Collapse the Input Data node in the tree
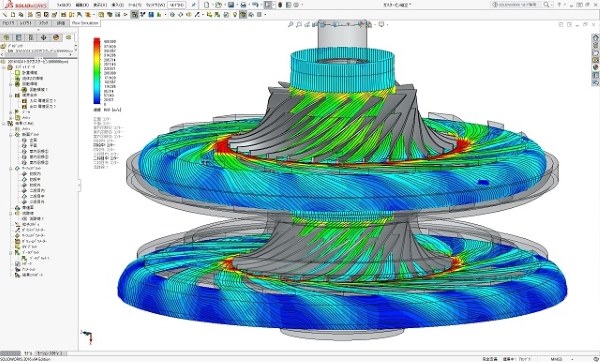Viewport: 600px width, 362px height. [x=4, y=67]
